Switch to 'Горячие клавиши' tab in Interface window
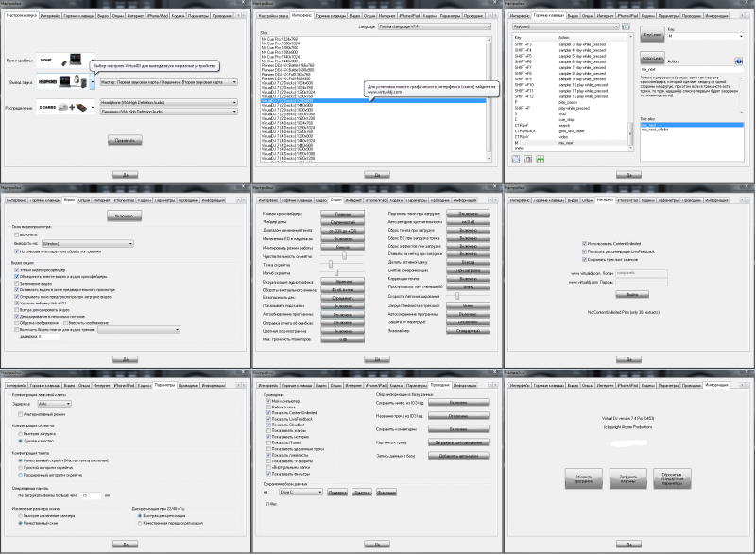The width and height of the screenshot is (756, 555). click(331, 16)
